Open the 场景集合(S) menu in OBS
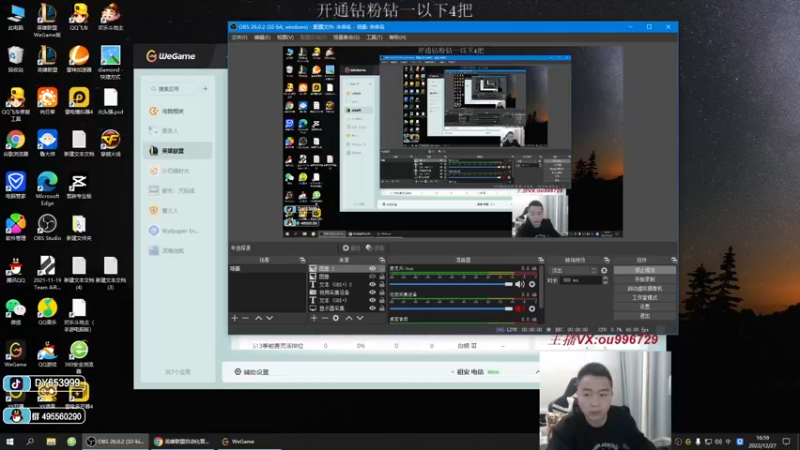This screenshot has height=450, width=800. 346,37
